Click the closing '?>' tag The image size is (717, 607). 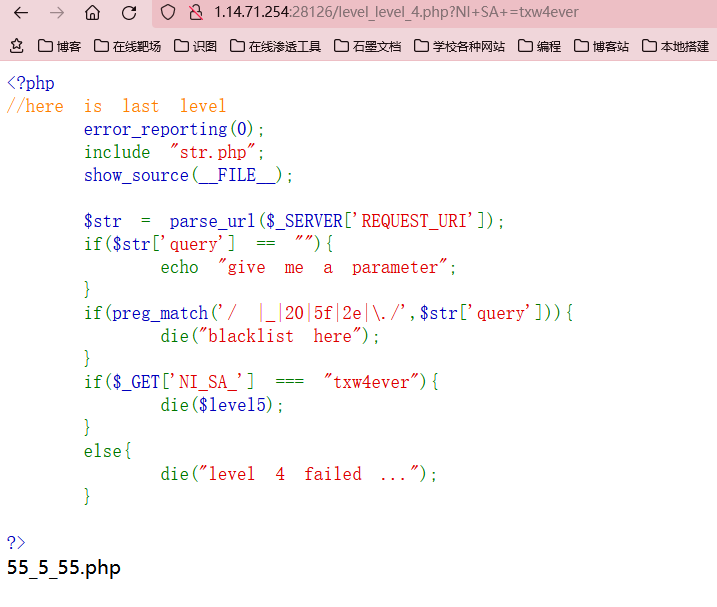[16, 543]
